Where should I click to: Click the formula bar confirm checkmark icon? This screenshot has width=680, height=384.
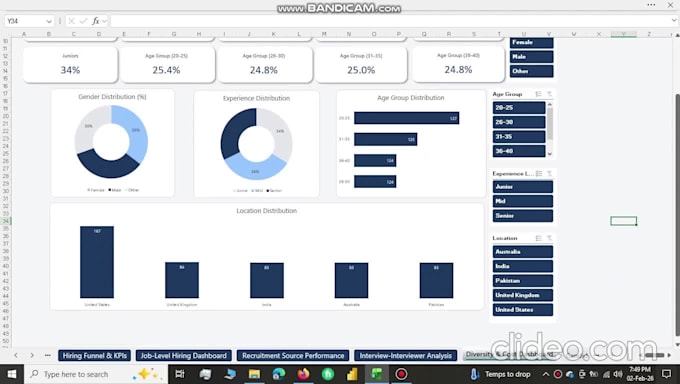(x=83, y=21)
